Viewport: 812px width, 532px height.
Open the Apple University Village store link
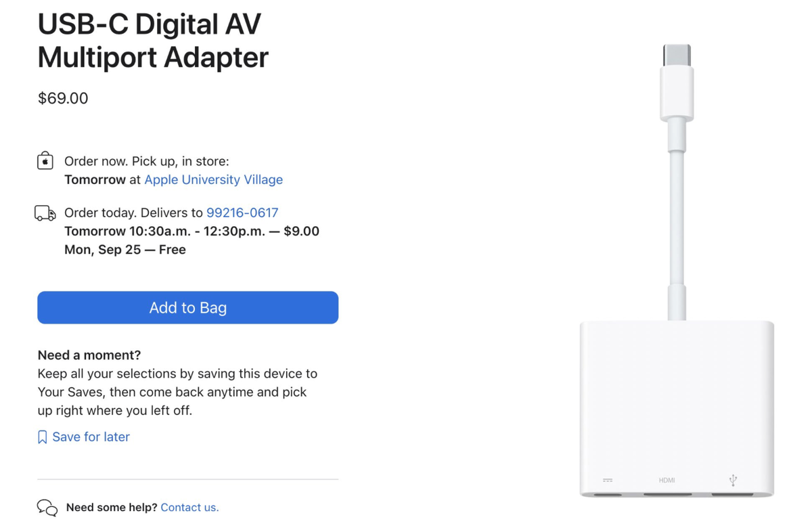coord(214,179)
